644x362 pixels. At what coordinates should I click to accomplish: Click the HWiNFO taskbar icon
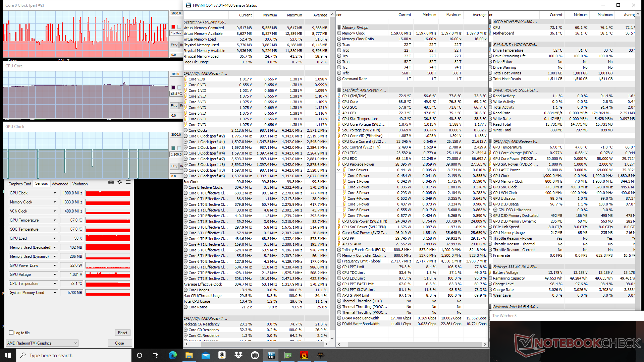pyautogui.click(x=271, y=355)
